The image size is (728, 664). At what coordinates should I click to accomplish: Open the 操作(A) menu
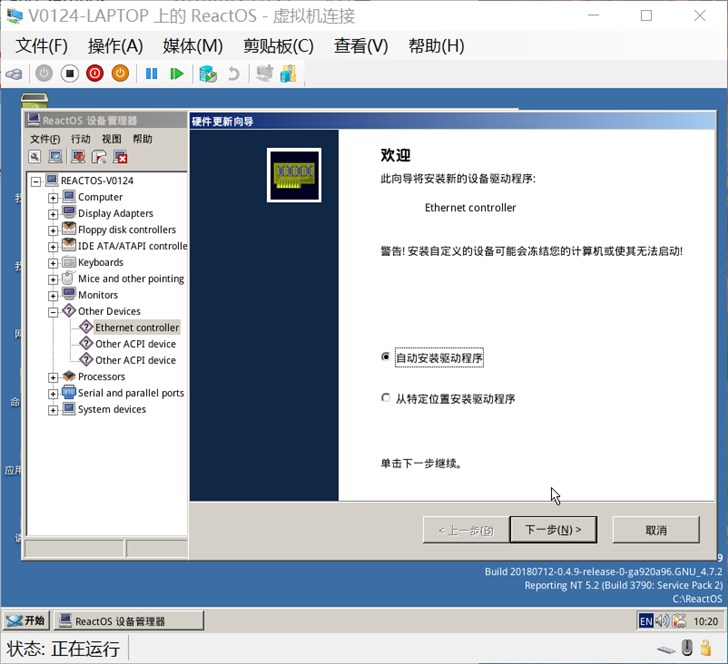(x=116, y=46)
